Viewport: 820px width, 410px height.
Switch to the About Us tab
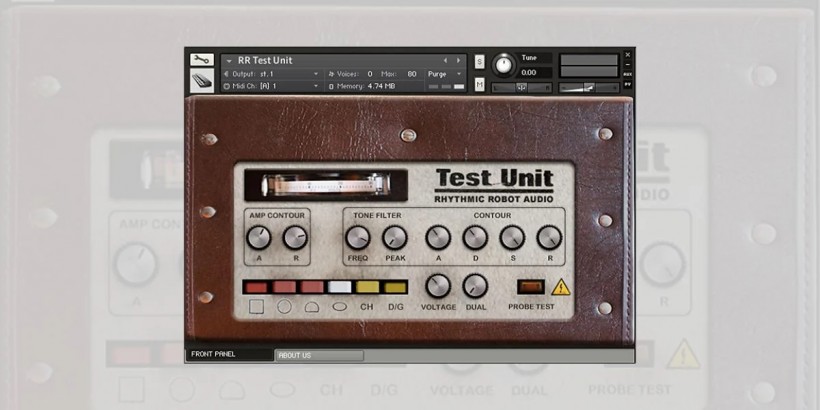tap(318, 355)
